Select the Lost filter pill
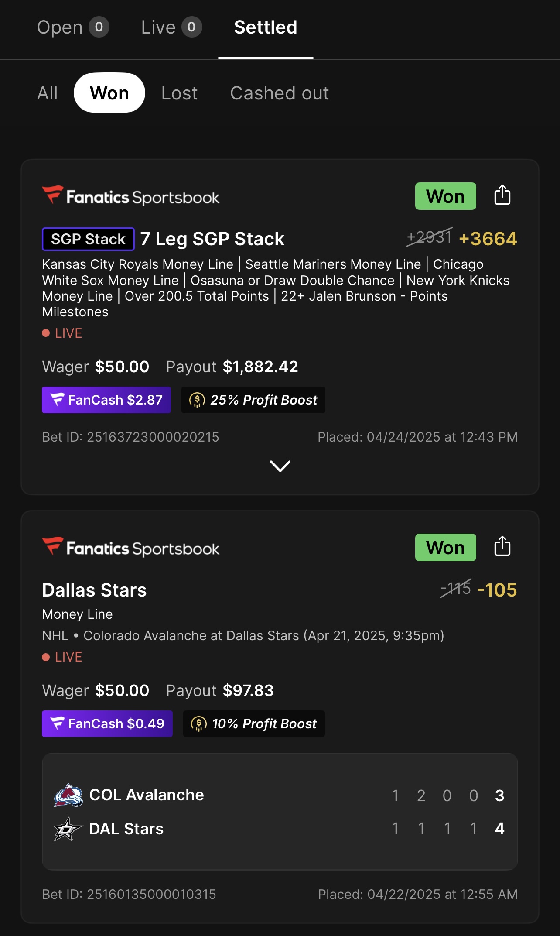This screenshot has height=936, width=560. point(179,93)
